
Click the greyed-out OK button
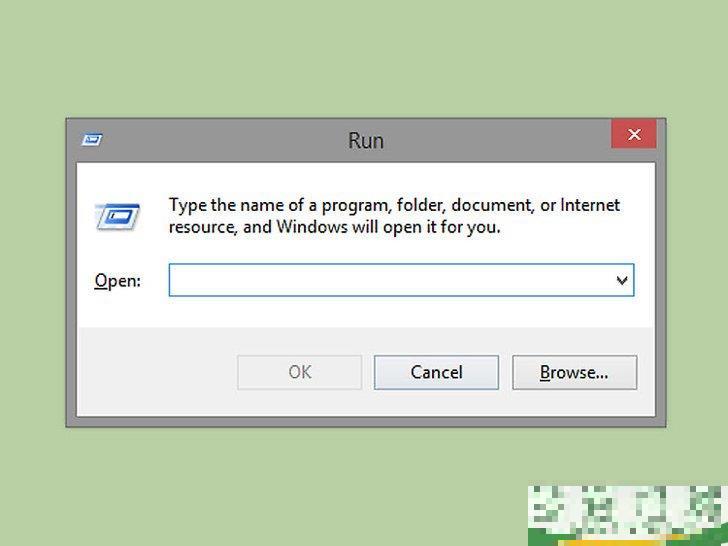(x=299, y=372)
